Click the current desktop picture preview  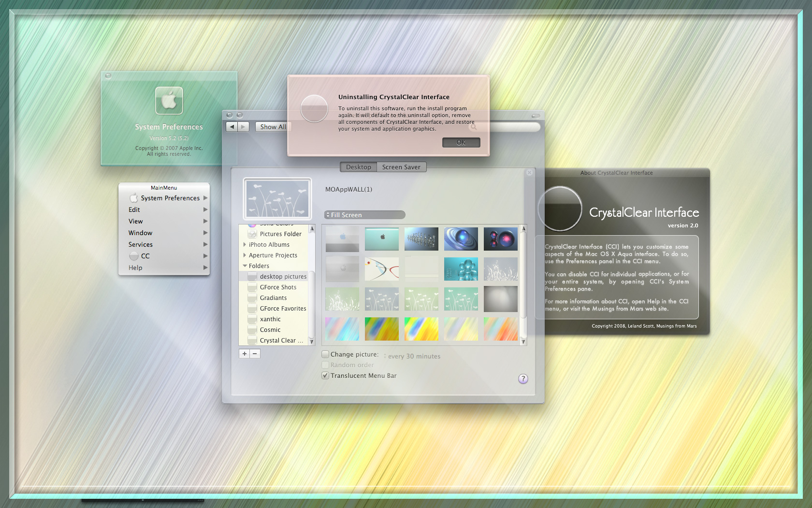277,199
